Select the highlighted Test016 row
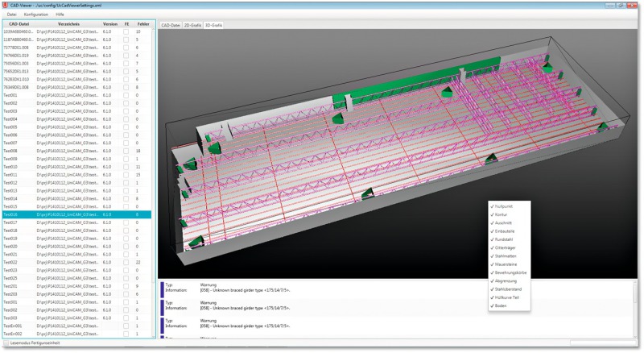 (77, 214)
